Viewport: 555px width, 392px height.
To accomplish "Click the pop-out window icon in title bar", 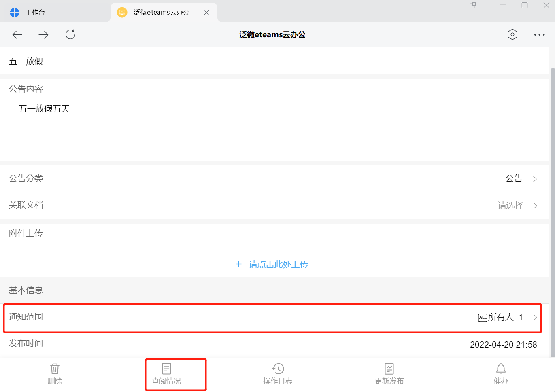I will coord(473,5).
